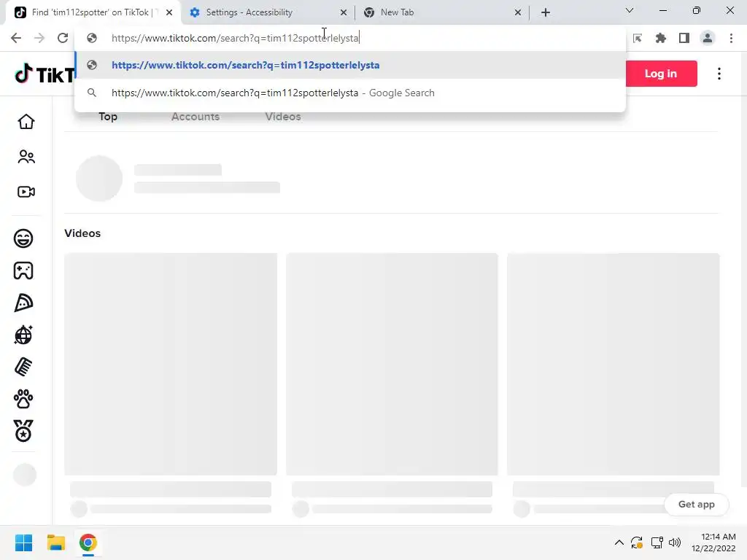Open the network tray icon
Image resolution: width=747 pixels, height=560 pixels.
(x=657, y=542)
